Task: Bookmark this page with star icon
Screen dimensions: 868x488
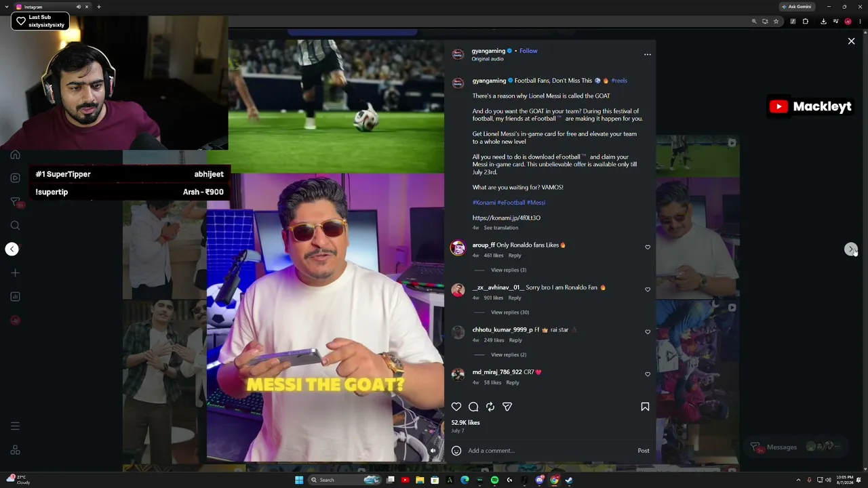Action: tap(776, 21)
